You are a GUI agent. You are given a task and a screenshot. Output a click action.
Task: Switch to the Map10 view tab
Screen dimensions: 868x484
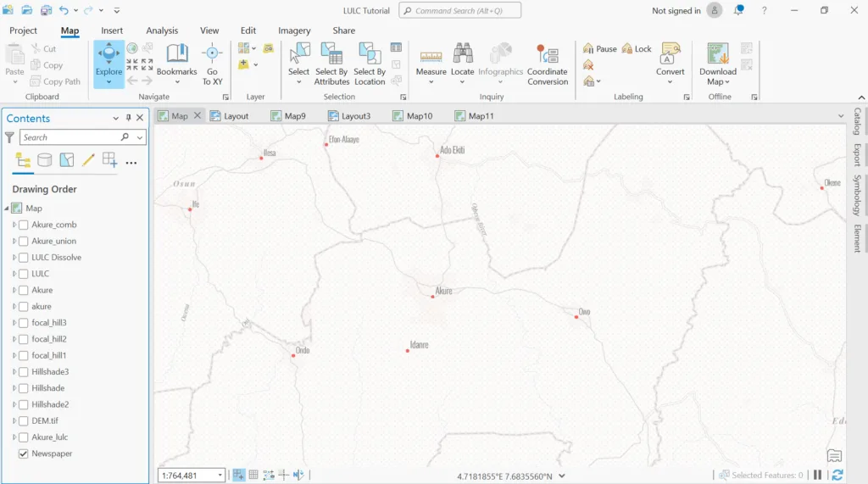pyautogui.click(x=413, y=116)
